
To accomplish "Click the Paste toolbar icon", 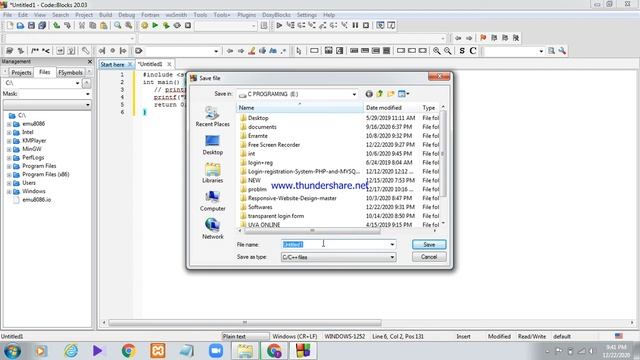I will (104, 26).
